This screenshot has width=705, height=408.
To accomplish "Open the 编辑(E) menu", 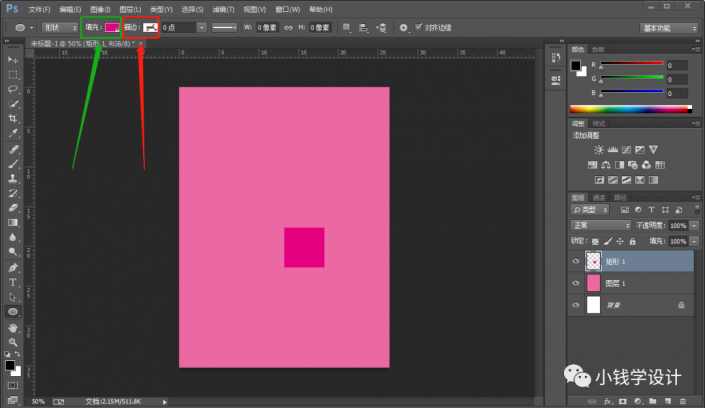I will tap(70, 9).
